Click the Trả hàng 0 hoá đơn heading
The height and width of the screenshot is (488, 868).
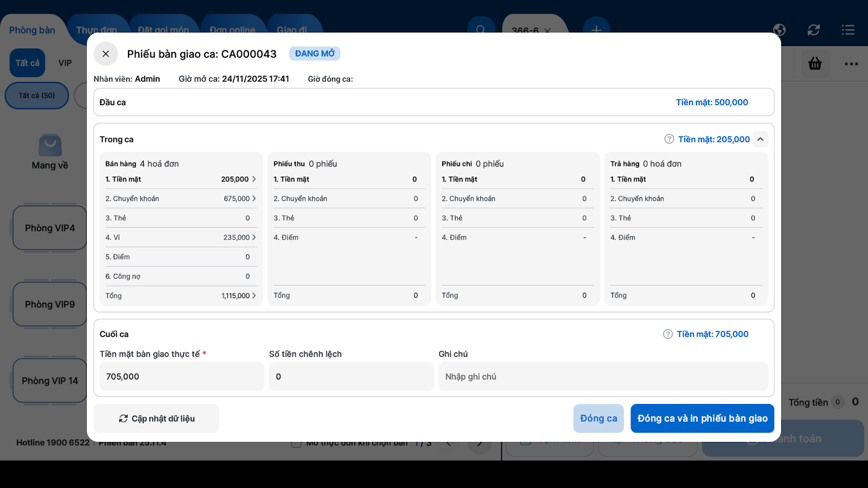coord(646,164)
